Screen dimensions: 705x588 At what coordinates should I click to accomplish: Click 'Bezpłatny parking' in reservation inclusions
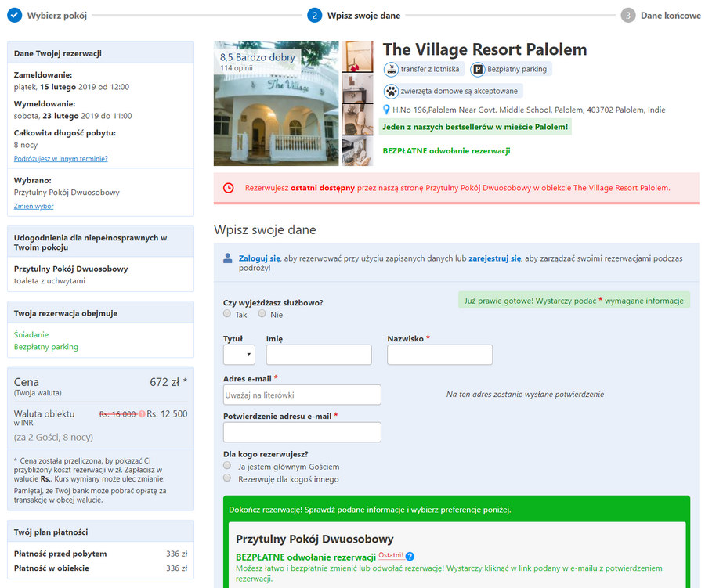point(46,347)
